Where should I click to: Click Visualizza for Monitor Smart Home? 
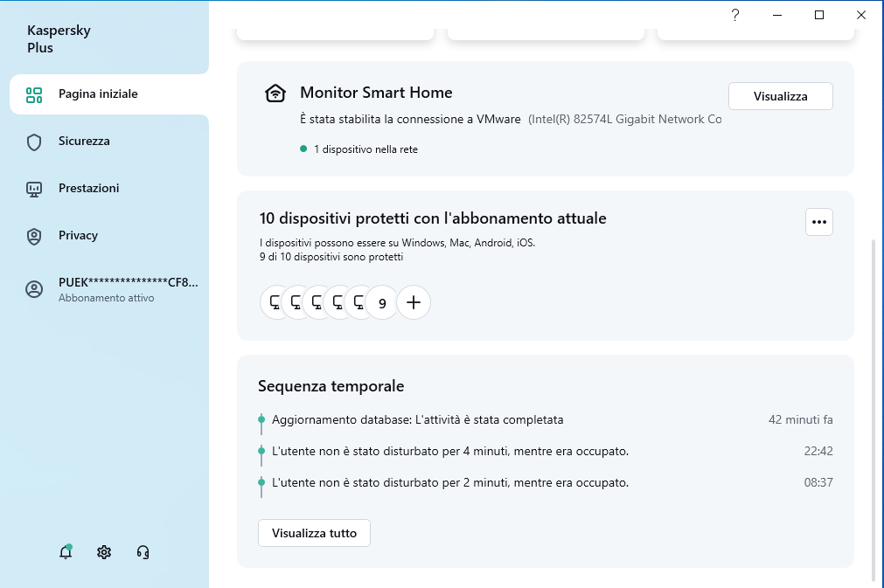point(780,96)
